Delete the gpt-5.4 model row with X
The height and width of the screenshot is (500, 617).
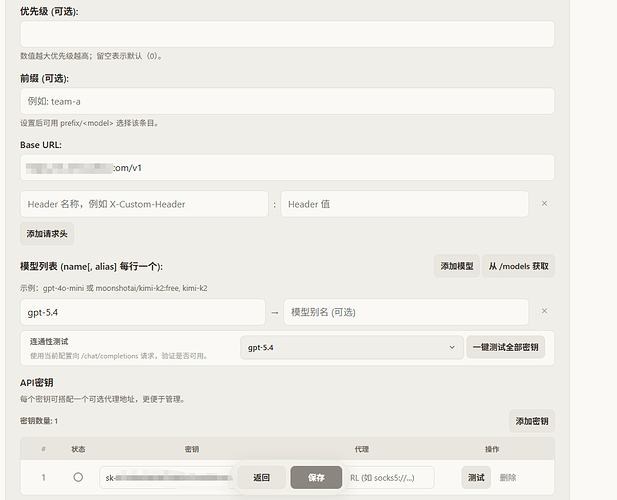[x=544, y=311]
